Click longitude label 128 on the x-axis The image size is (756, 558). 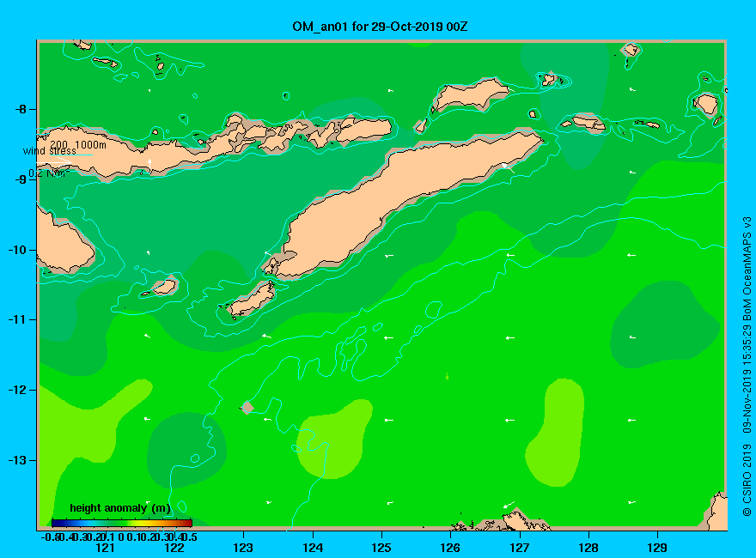point(588,548)
